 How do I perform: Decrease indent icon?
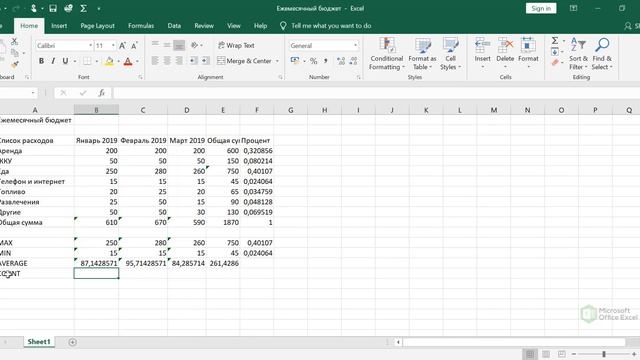tap(193, 61)
